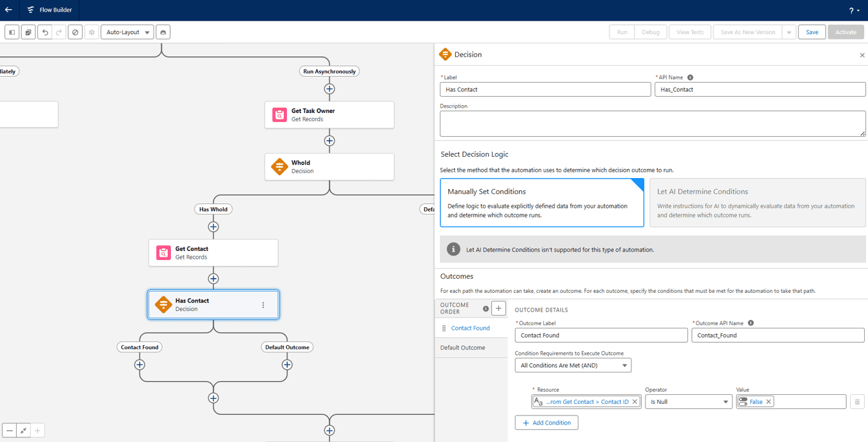Image resolution: width=868 pixels, height=442 pixels.
Task: Add element under Has Whold path
Action: pos(213,227)
